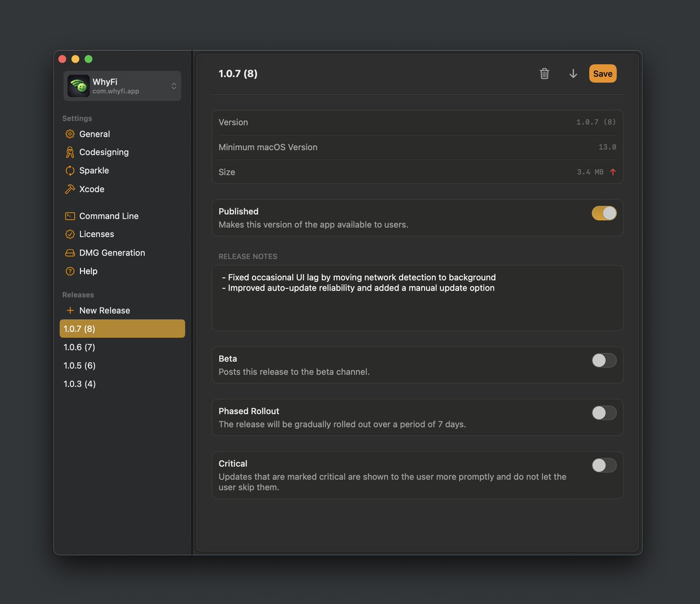Enable the Phased Rollout toggle

click(x=604, y=413)
